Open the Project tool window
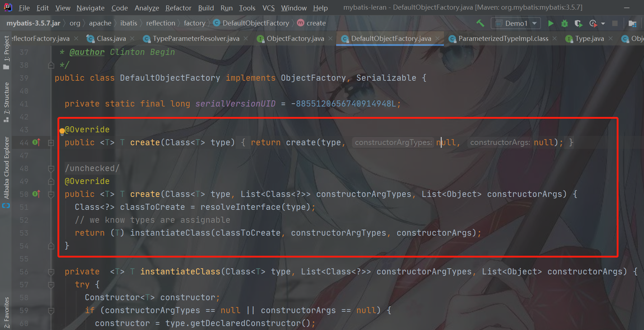 pyautogui.click(x=6, y=52)
